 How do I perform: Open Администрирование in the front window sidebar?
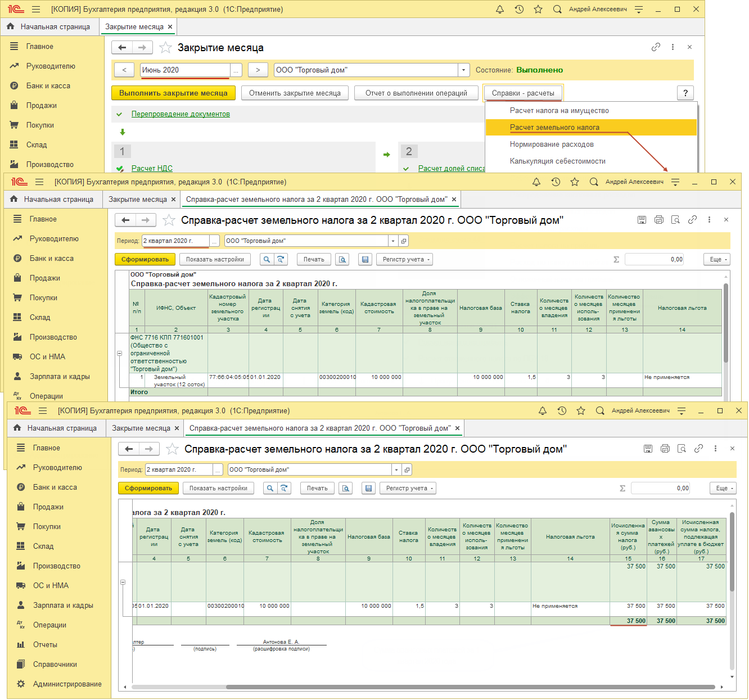coord(67,684)
